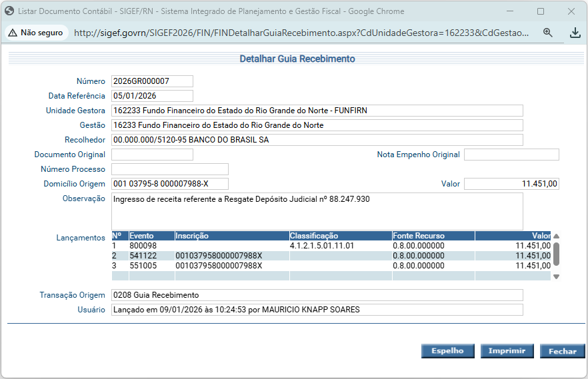Image resolution: width=588 pixels, height=379 pixels.
Task: Focus the Nota Empenho Original field
Action: (x=511, y=155)
